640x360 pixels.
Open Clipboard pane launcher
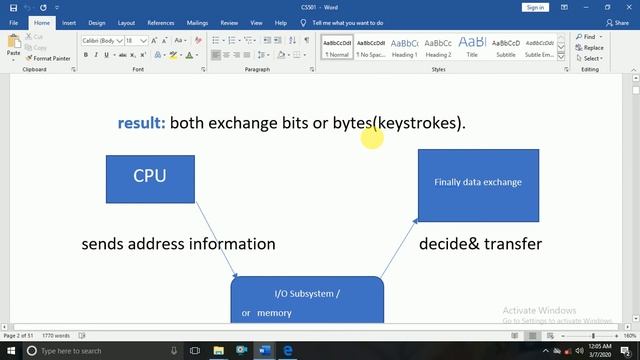73,69
